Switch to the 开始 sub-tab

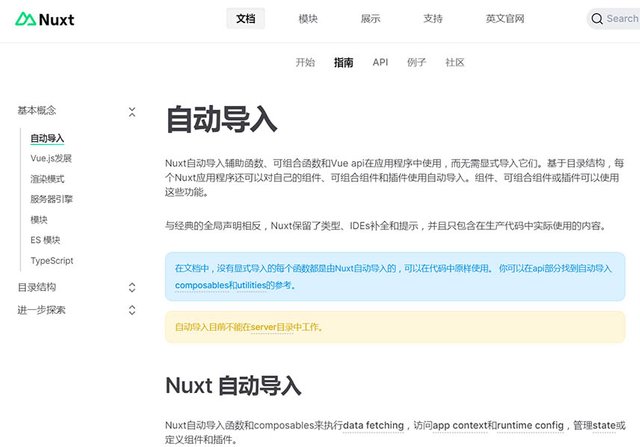click(x=305, y=62)
